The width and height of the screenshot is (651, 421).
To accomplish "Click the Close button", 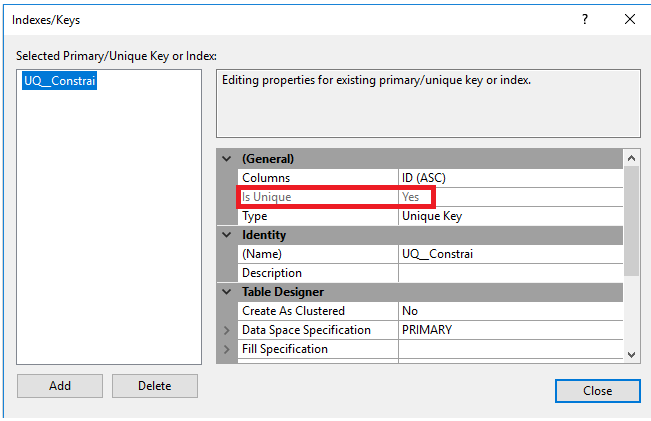I will 597,390.
